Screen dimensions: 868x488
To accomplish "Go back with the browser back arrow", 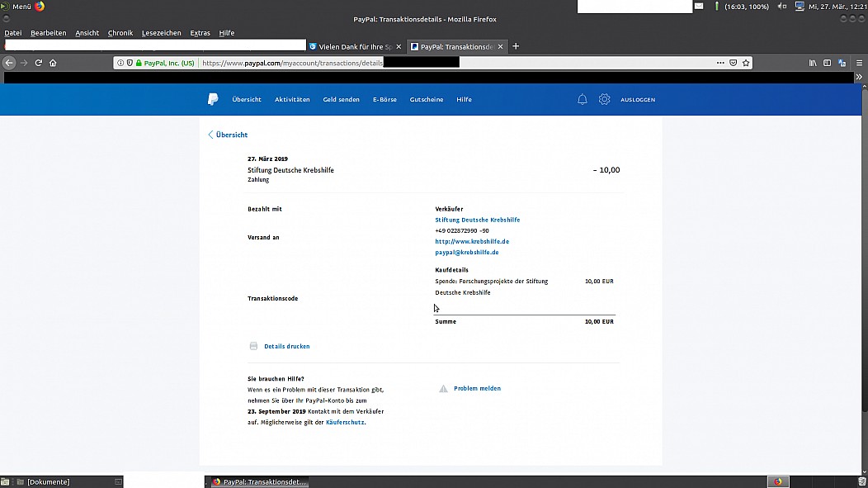I will point(9,63).
